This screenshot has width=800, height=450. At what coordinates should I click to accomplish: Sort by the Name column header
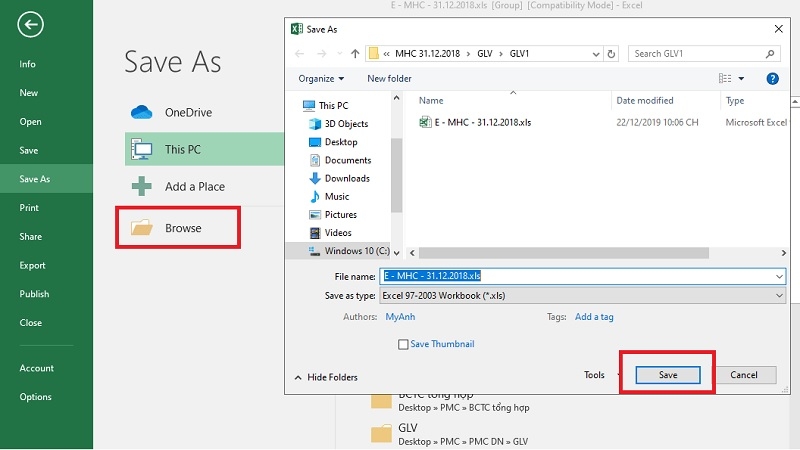[x=431, y=101]
